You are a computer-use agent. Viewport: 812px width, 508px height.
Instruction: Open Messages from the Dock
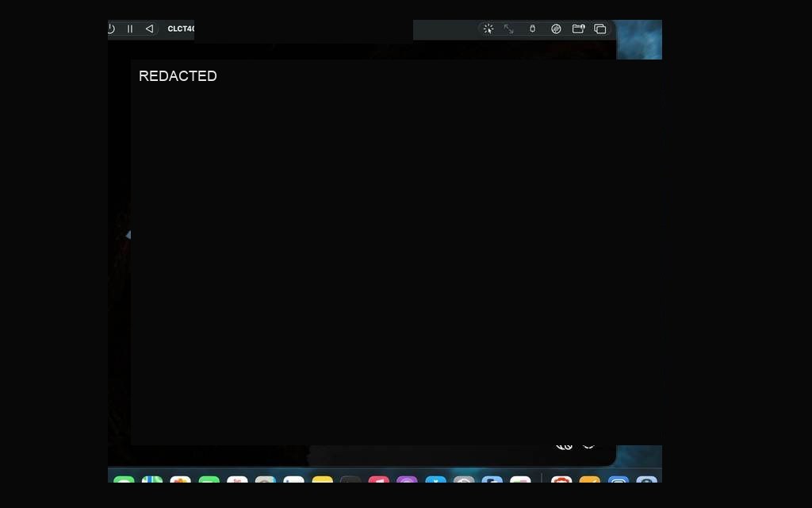(x=124, y=479)
